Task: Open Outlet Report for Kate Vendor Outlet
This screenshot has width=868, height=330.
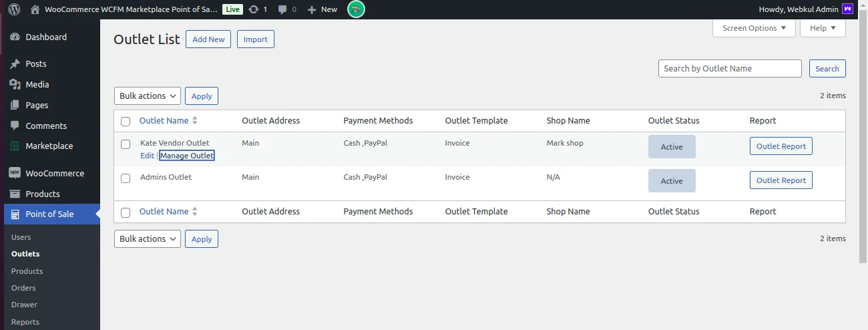Action: [781, 146]
